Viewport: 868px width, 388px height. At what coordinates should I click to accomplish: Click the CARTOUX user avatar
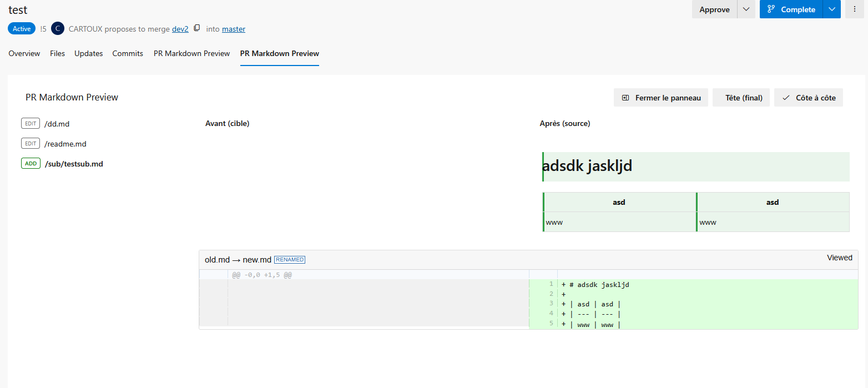click(58, 29)
